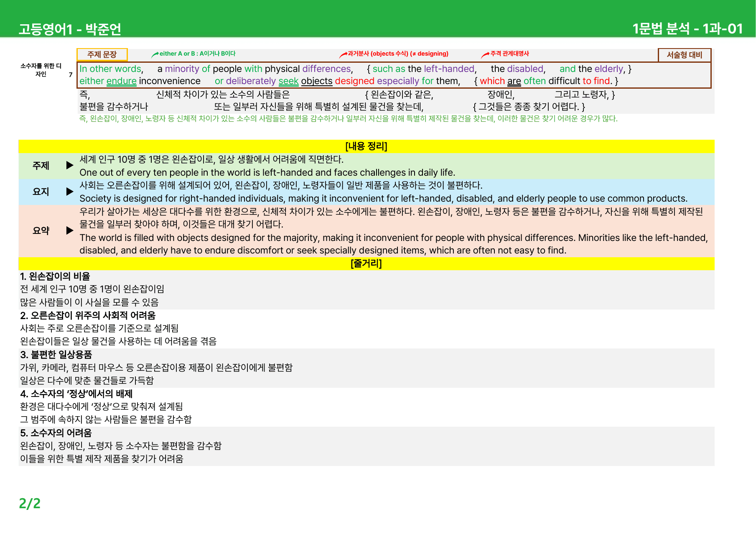
Task: Click the 요지 row label
Action: pos(41,192)
